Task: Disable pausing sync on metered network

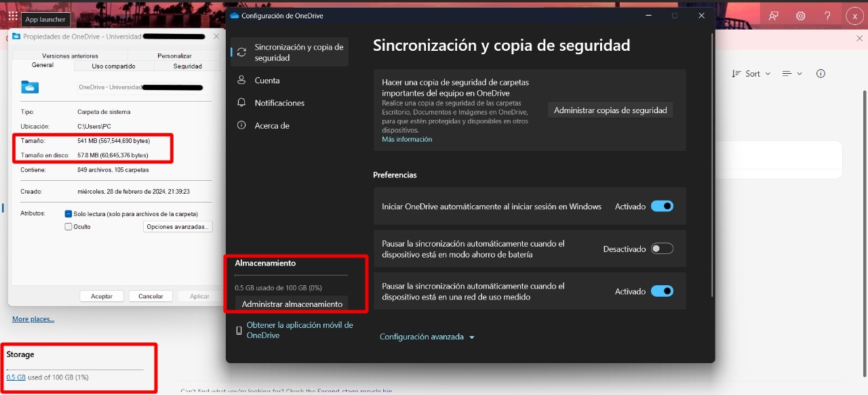Action: click(662, 291)
